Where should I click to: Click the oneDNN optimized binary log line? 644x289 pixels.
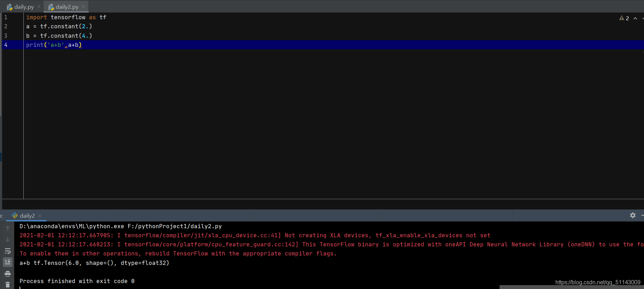tap(331, 244)
